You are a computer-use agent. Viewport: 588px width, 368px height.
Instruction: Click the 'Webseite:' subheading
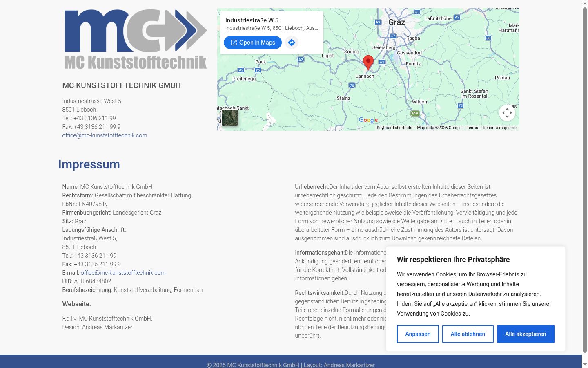(x=77, y=304)
